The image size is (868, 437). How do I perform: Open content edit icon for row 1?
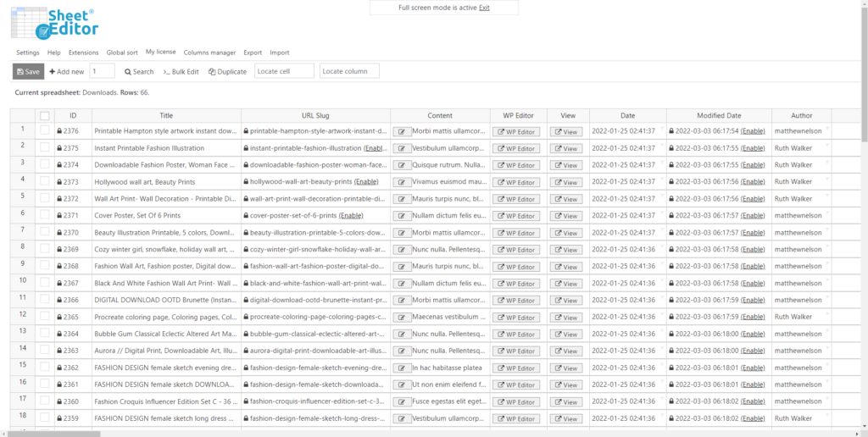(402, 131)
